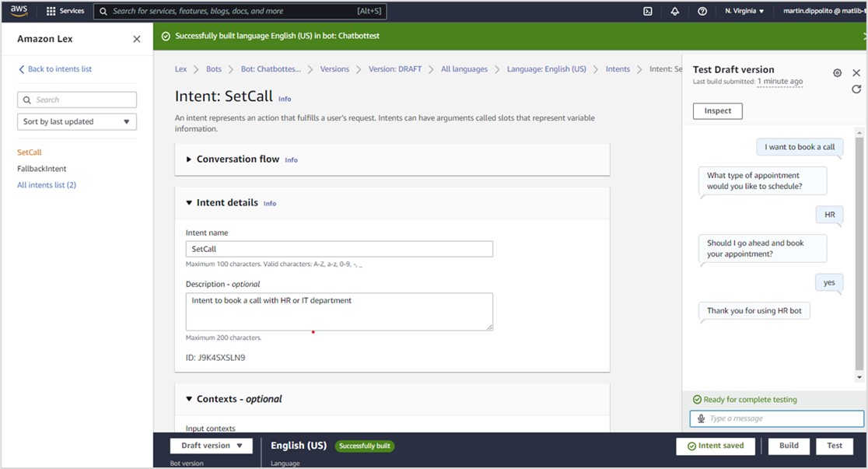Click the refresh icon in test panel
The height and width of the screenshot is (469, 868).
click(x=856, y=89)
